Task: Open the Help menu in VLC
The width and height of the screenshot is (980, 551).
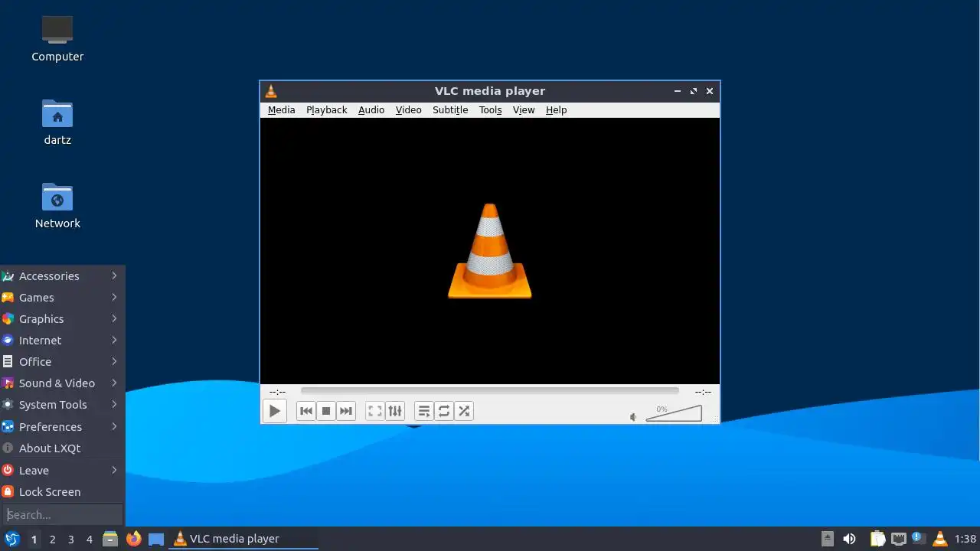Action: (x=557, y=110)
